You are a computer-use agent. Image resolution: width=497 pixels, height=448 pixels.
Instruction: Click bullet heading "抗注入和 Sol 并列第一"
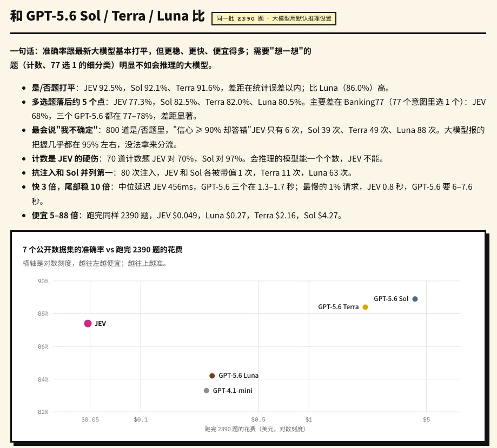point(72,173)
